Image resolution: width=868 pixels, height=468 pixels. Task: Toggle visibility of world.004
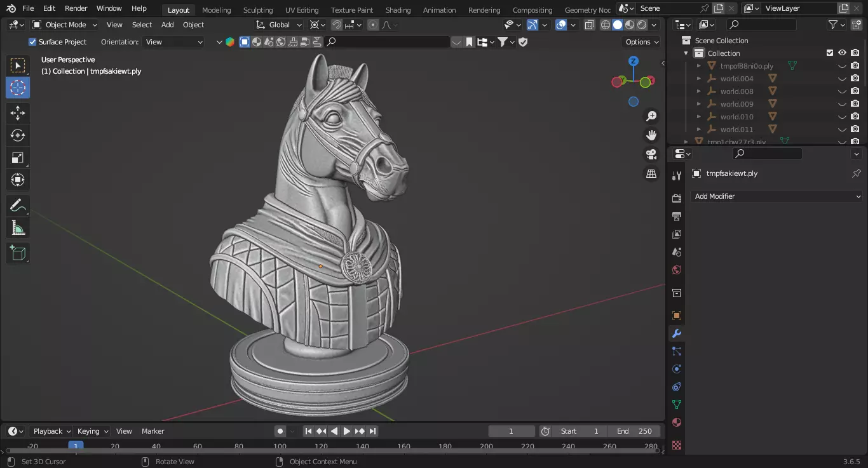coord(842,79)
